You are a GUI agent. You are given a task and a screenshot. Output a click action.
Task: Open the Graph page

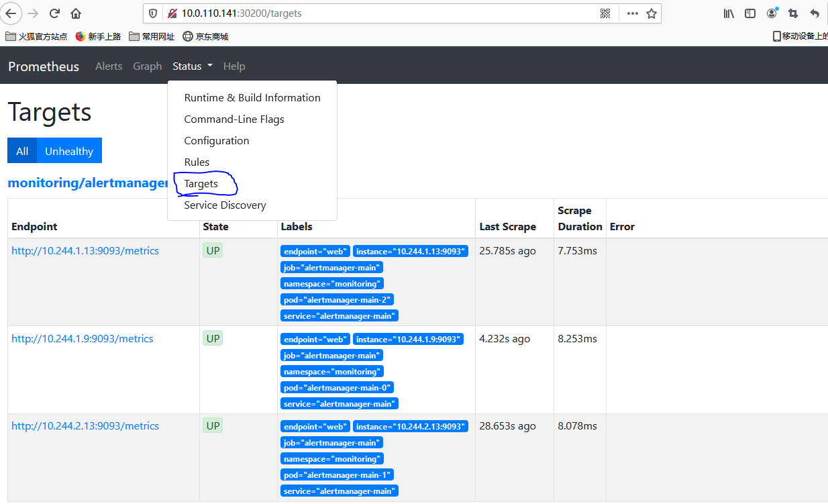[148, 66]
